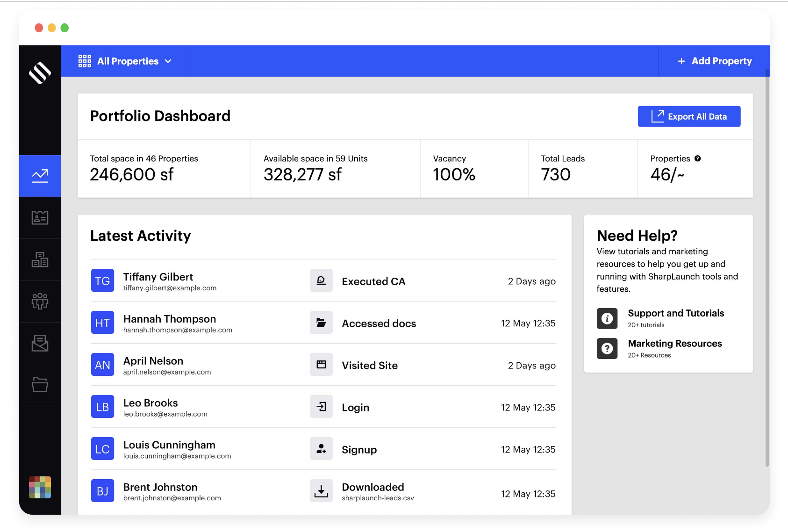
Task: Click email brent.johnston@example.com
Action: [x=172, y=498]
